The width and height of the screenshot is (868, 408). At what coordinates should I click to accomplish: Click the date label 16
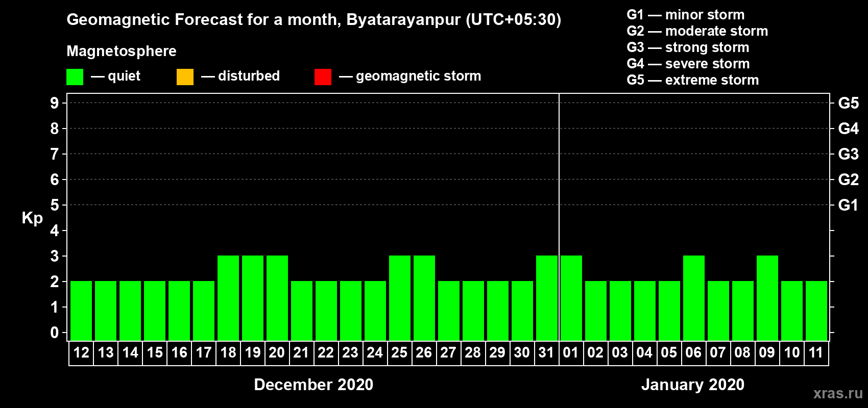179,352
